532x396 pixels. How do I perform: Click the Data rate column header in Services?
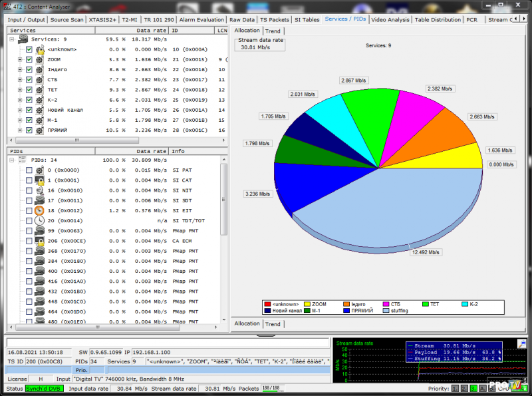(152, 31)
